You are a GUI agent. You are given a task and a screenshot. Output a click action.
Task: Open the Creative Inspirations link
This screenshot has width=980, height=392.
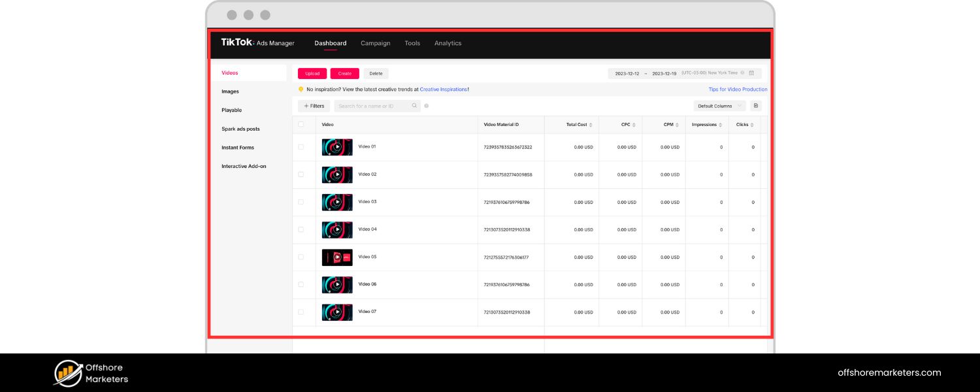(x=444, y=90)
